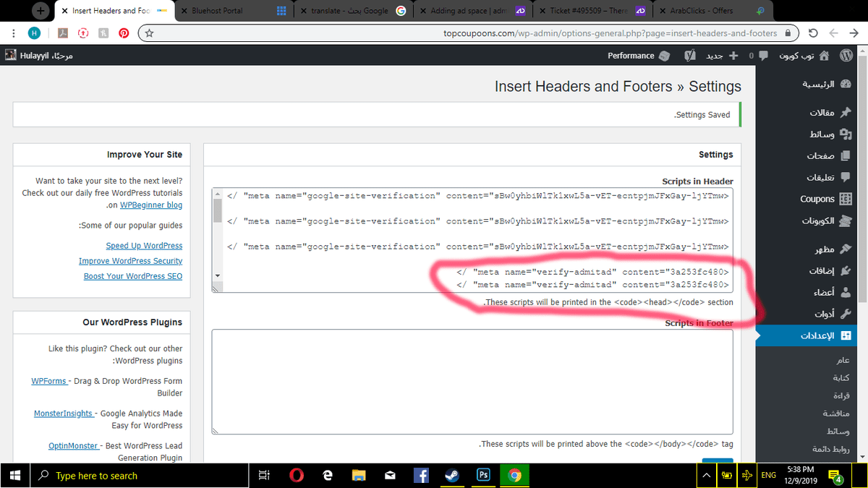Open the Boost Your WordPress SEO guide
The height and width of the screenshot is (488, 868).
(x=133, y=276)
